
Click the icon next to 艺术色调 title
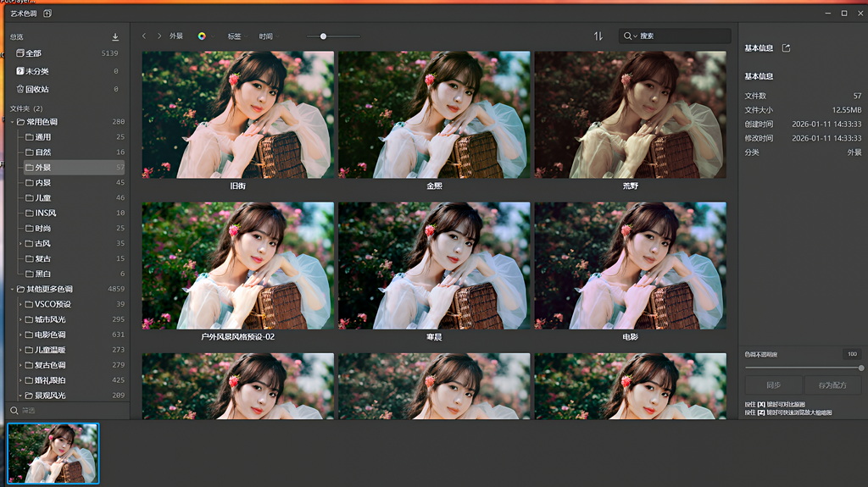(47, 14)
